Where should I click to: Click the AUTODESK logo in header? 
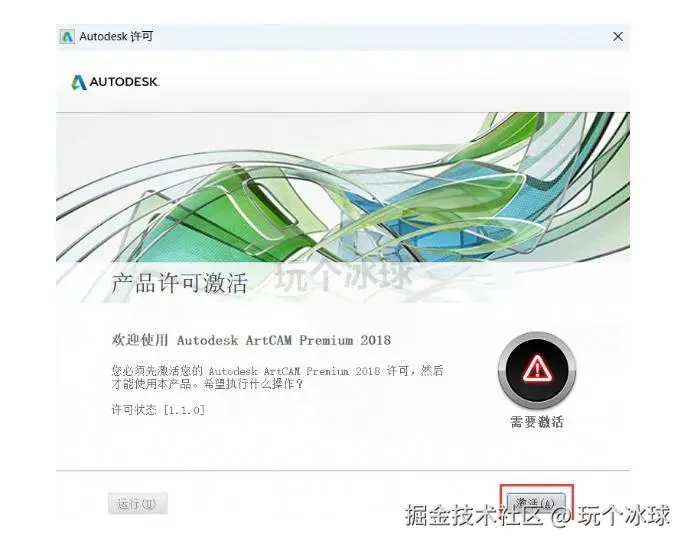[x=115, y=82]
